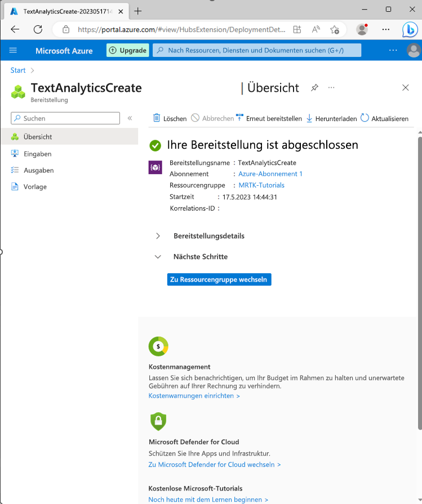Reload the page with browser refresh

(x=38, y=30)
